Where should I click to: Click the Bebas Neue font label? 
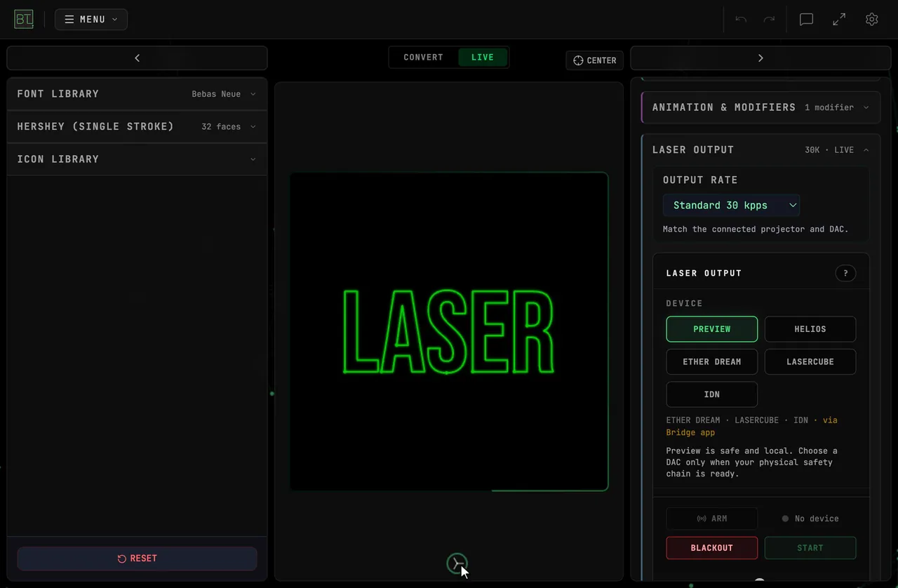[x=216, y=94]
